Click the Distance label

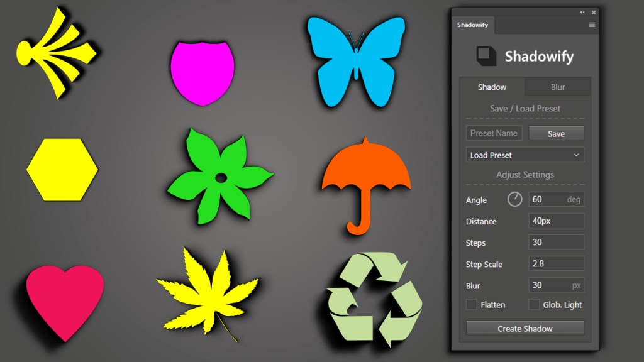point(481,221)
